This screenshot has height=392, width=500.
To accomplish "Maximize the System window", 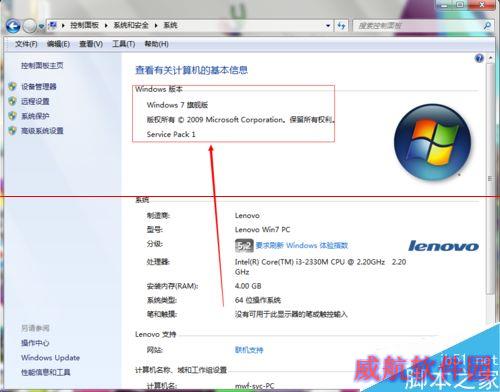I will pyautogui.click(x=460, y=5).
